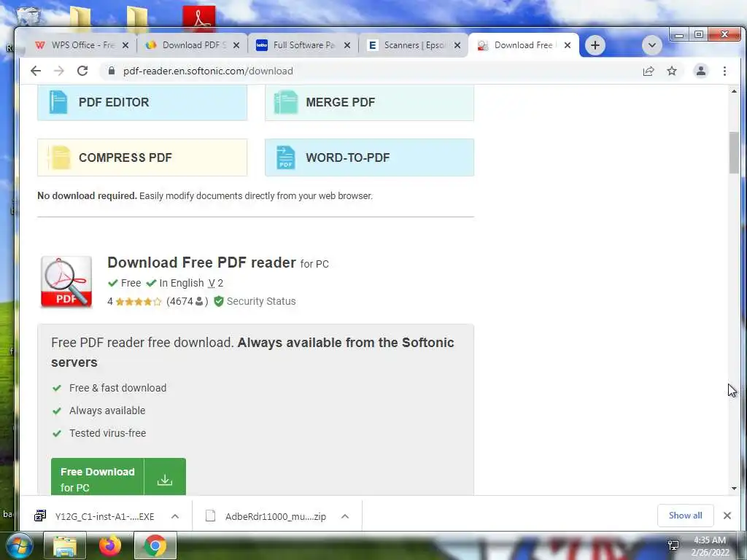Viewport: 747px width, 560px height.
Task: Open the MERGE PDF tool
Action: click(369, 102)
